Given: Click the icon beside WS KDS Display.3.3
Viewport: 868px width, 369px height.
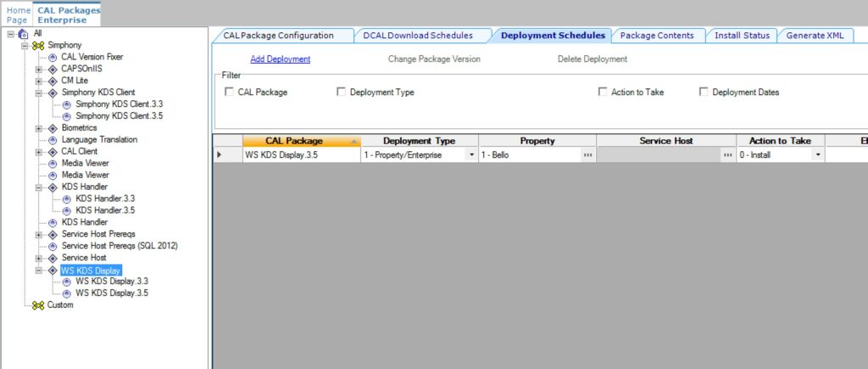Looking at the screenshot, I should tap(66, 282).
